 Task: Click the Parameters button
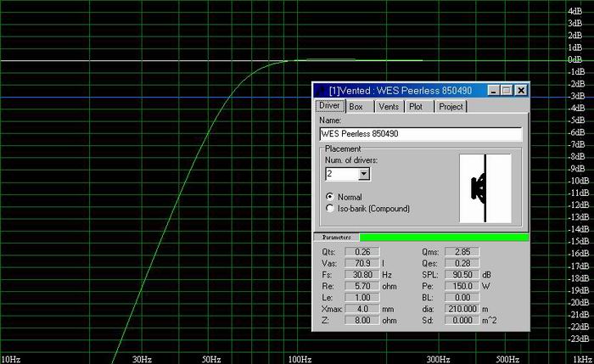click(336, 237)
